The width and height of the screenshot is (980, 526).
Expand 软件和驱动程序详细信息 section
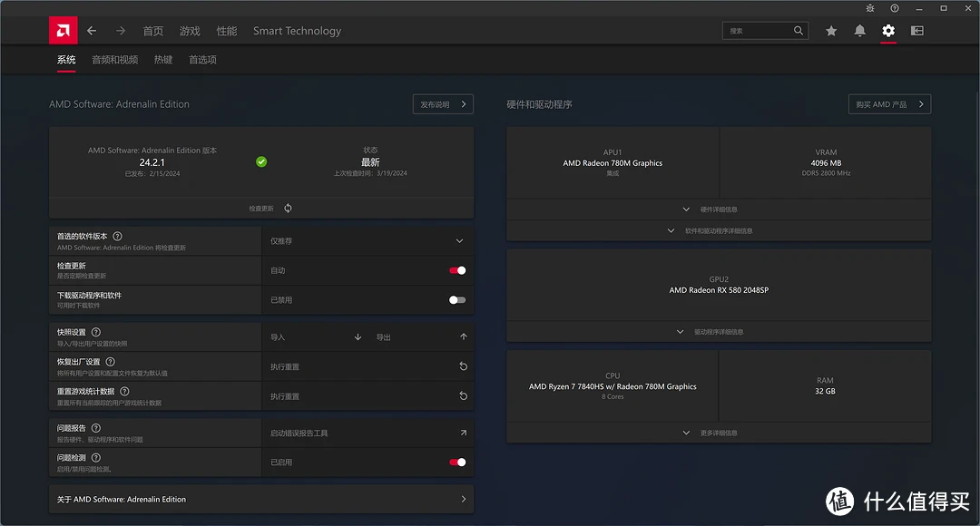coord(719,230)
